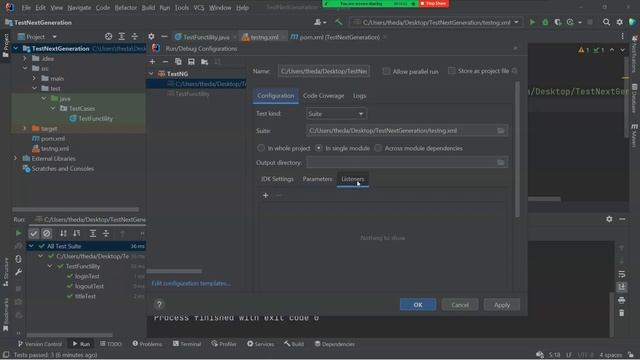
Task: Open Project panel options gear
Action: pos(151,37)
